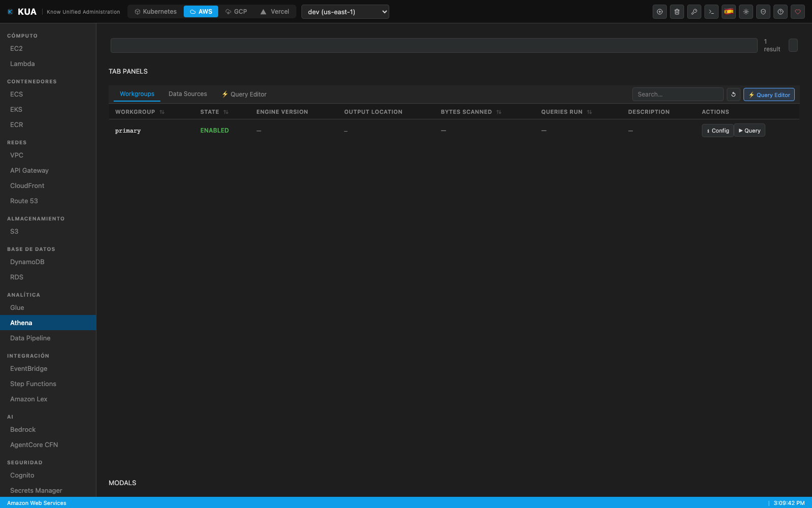This screenshot has width=812, height=508.
Task: Click Amazon Web Services in status bar
Action: pos(37,503)
